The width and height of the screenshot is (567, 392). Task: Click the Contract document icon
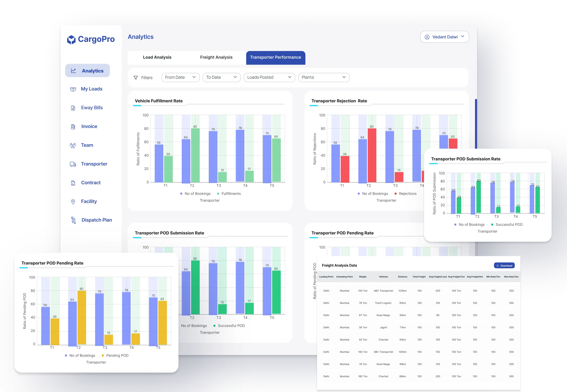click(73, 183)
